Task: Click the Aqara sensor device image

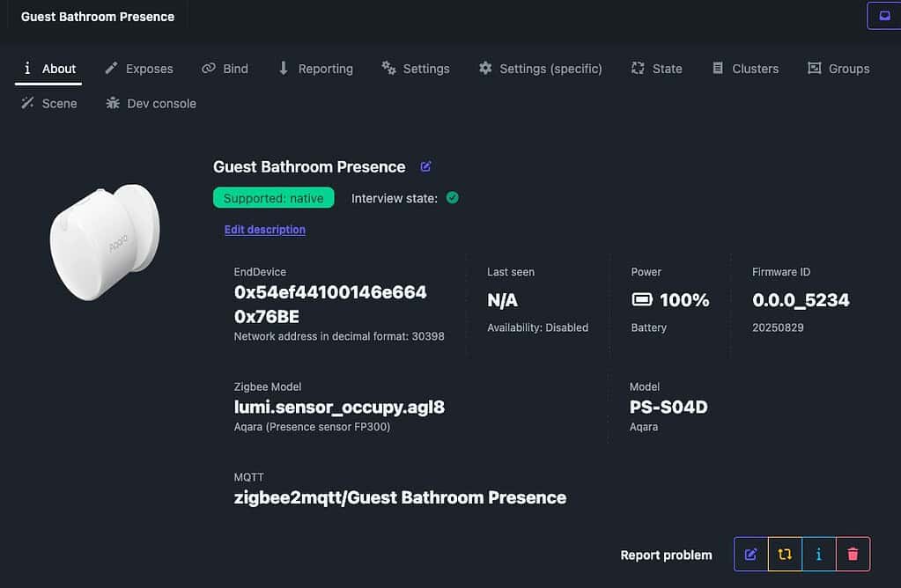Action: pos(104,242)
